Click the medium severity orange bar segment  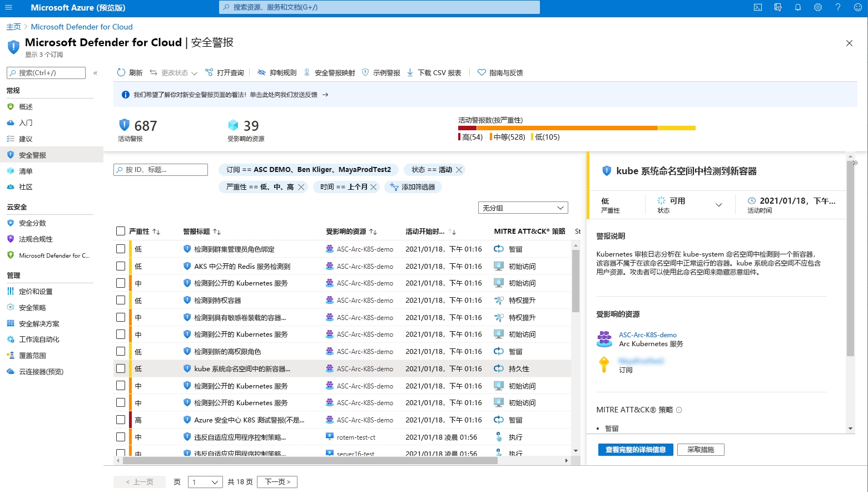567,128
